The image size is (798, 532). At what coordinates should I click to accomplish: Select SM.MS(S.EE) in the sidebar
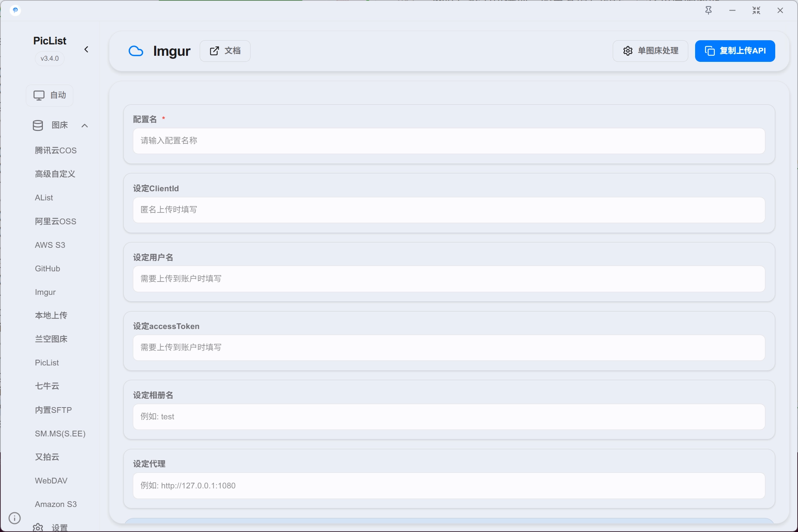tap(60, 434)
